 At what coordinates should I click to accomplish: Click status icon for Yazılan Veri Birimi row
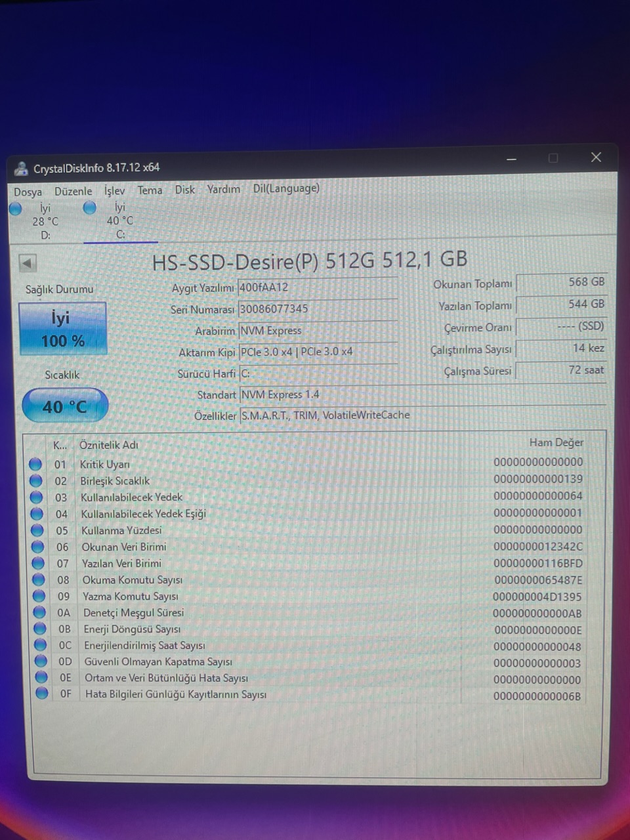[x=38, y=563]
